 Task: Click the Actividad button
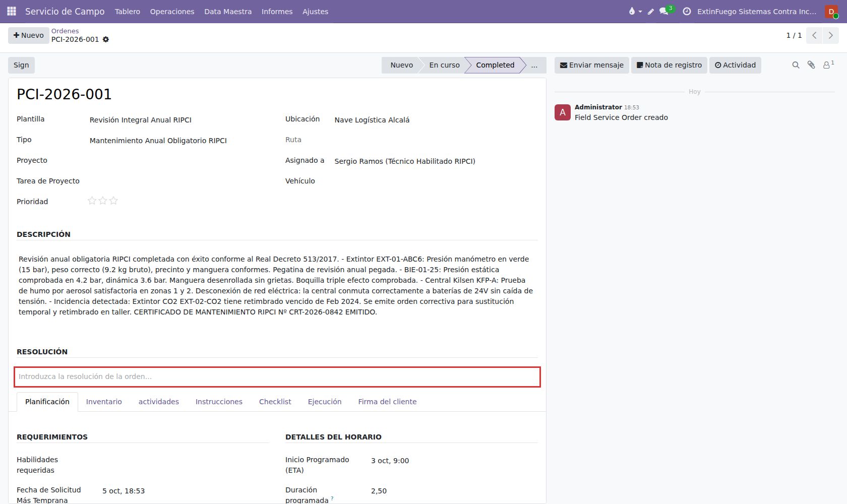(735, 65)
